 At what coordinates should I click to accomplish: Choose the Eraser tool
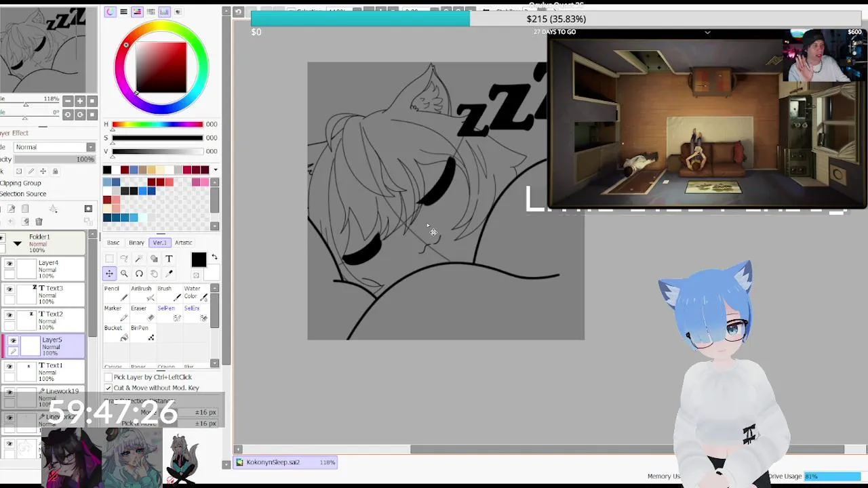142,313
